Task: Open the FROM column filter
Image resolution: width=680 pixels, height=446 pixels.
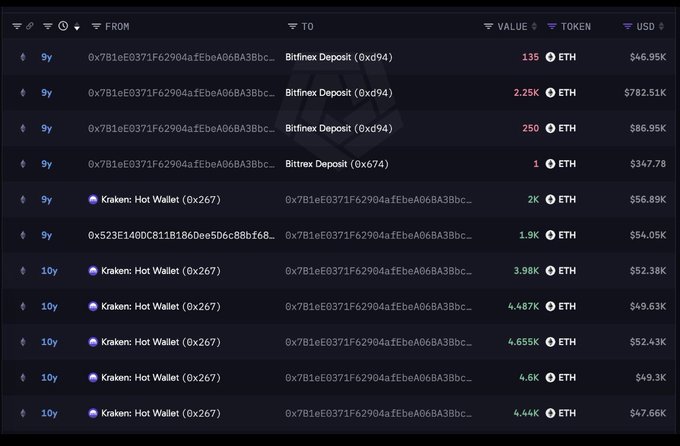Action: point(96,26)
